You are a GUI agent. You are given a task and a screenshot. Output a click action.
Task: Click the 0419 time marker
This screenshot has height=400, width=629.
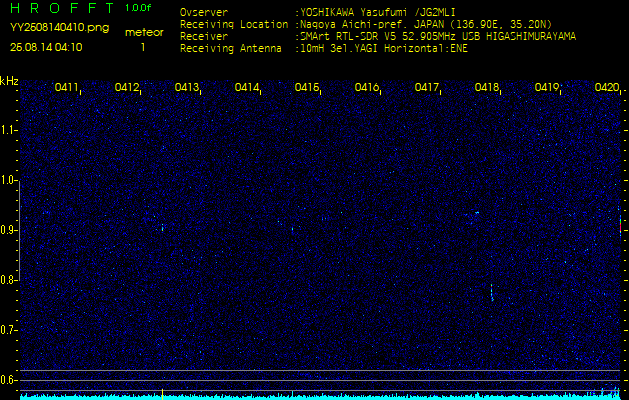546,87
